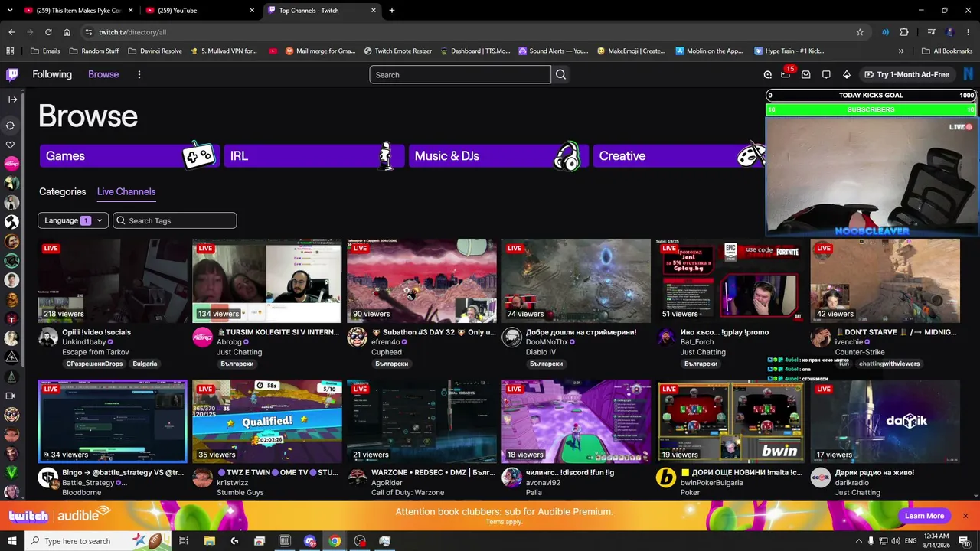Image resolution: width=980 pixels, height=551 pixels.
Task: Open a new browser tab
Action: coord(392,11)
